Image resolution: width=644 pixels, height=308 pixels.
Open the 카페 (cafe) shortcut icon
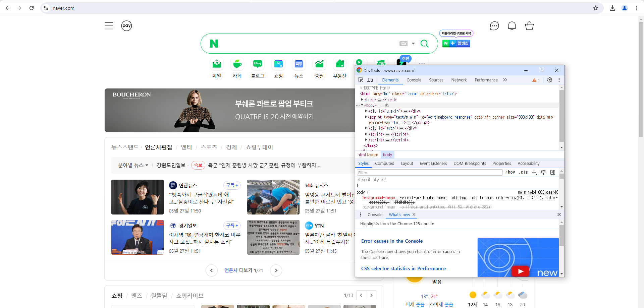pos(237,64)
